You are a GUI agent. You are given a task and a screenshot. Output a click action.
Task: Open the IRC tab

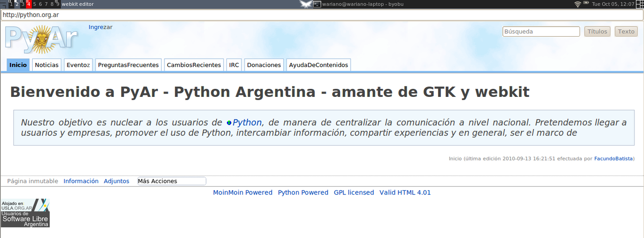pyautogui.click(x=234, y=65)
